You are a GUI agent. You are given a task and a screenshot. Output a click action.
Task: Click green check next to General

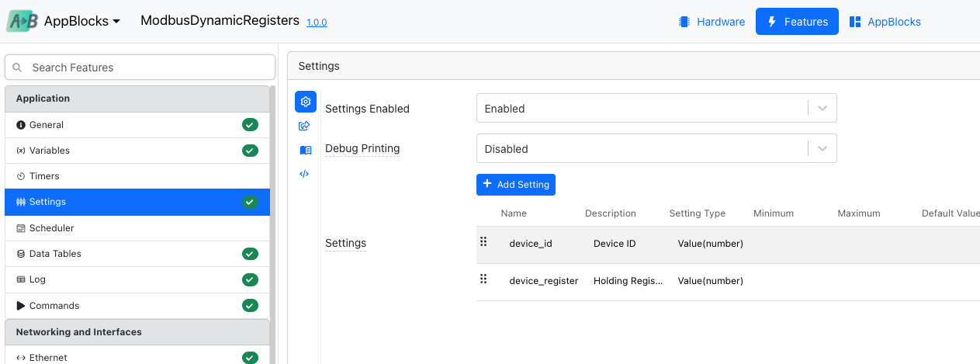[250, 125]
